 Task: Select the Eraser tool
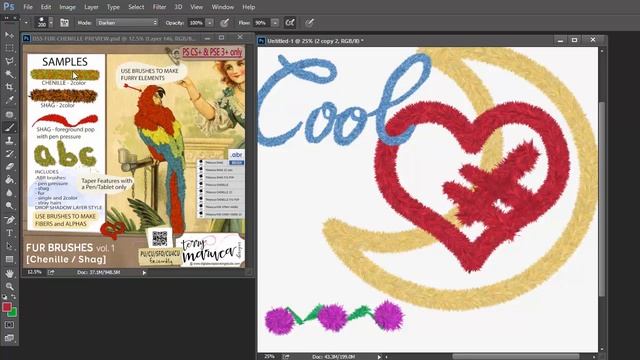9,167
